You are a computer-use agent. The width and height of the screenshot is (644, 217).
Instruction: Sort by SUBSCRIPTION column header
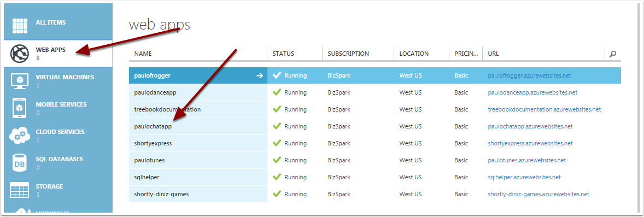point(348,54)
